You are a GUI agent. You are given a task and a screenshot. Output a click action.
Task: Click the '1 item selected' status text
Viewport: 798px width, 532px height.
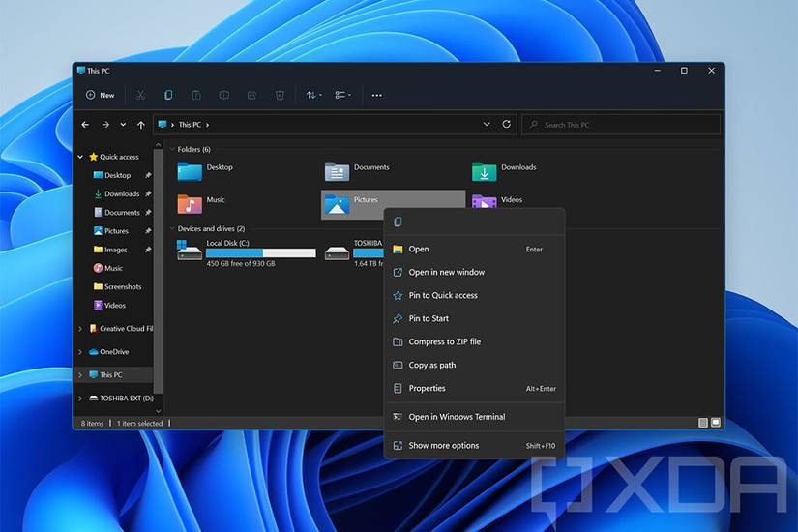pos(139,423)
